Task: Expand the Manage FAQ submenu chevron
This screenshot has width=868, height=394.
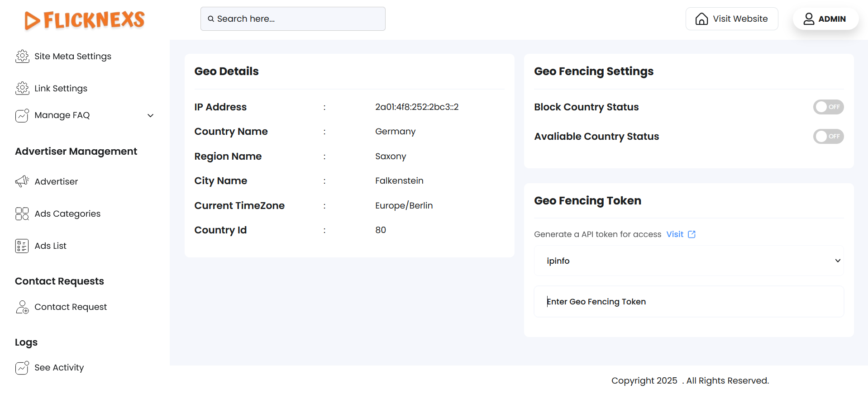Action: click(151, 116)
